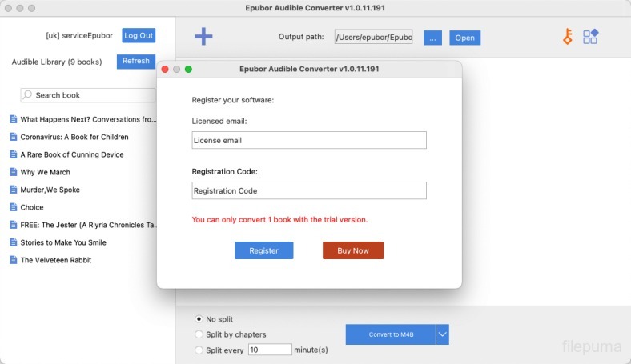Click document icon beside Choice

14,207
